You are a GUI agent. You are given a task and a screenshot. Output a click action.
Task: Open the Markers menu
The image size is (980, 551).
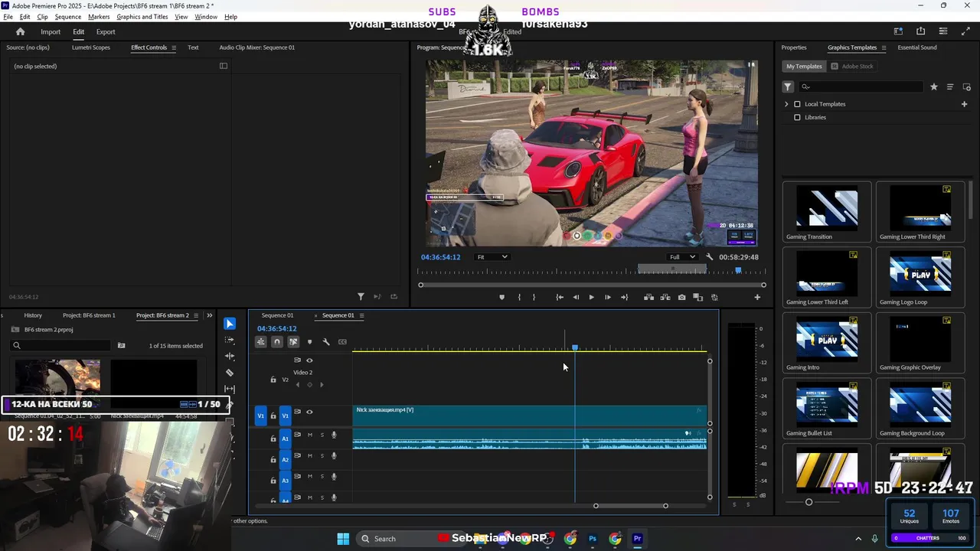point(99,17)
